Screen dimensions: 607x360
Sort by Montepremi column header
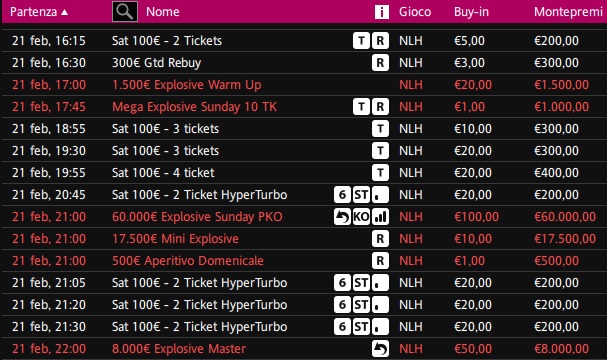pos(568,12)
